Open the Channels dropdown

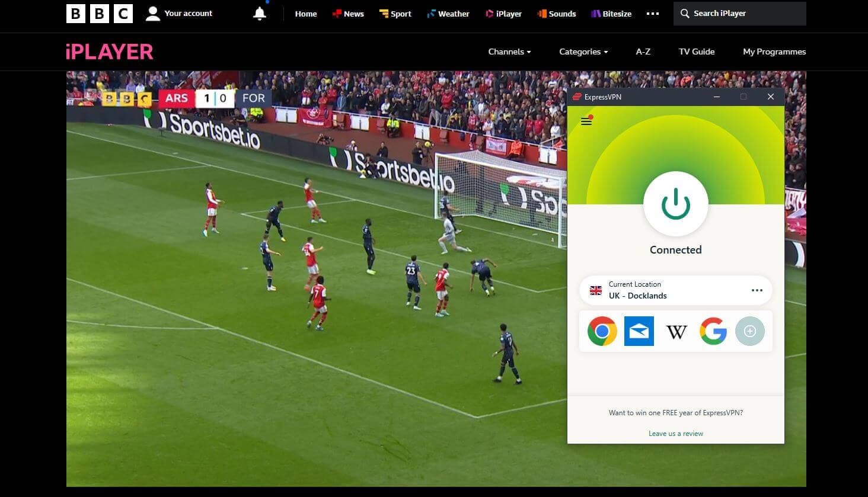[x=509, y=52]
